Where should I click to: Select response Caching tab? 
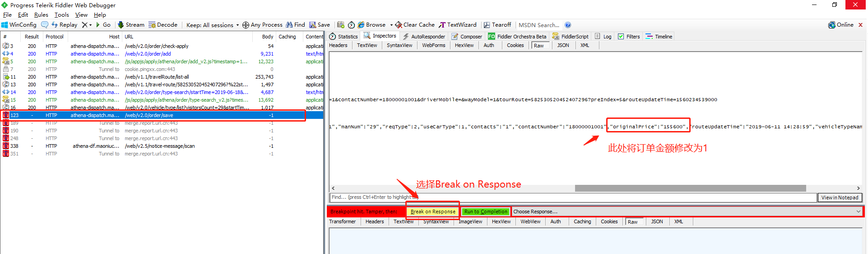click(582, 221)
